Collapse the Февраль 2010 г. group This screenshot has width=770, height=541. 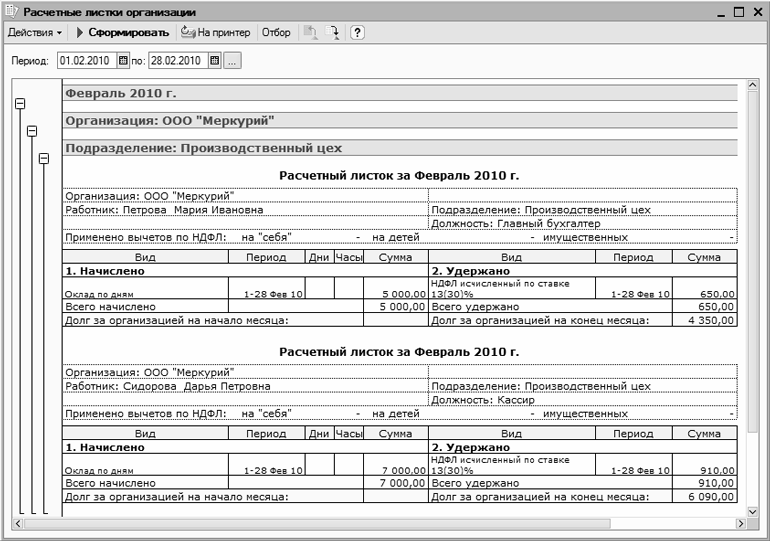click(20, 103)
